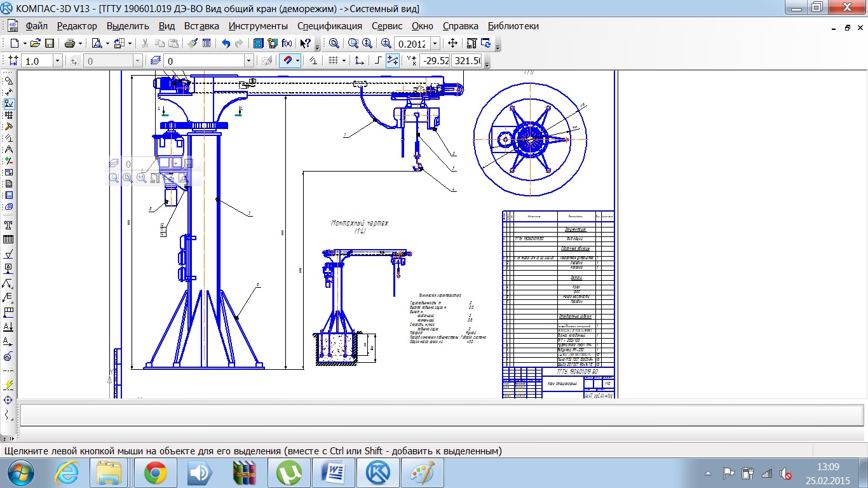The image size is (868, 488).
Task: Toggle the parametric mode button left of the magnet
Action: 266,60
